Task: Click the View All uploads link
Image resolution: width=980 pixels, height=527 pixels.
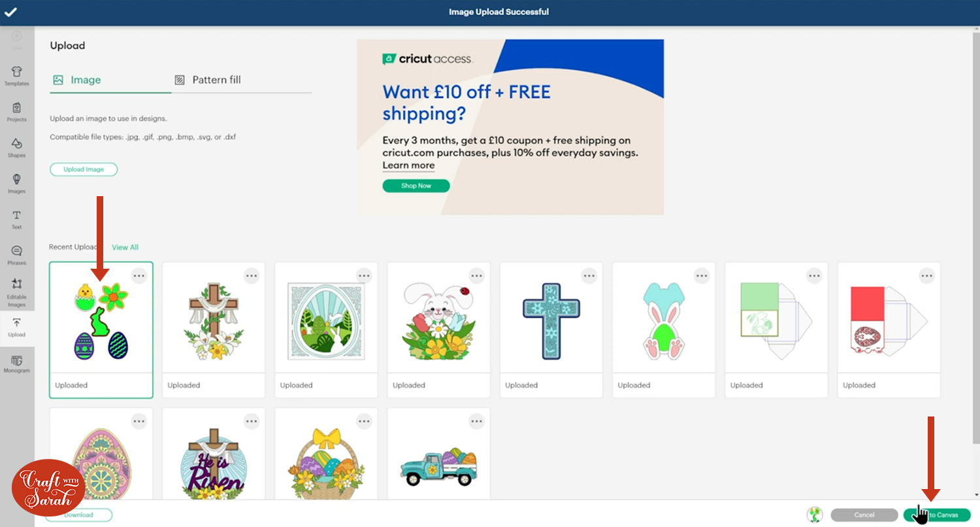Action: pyautogui.click(x=125, y=247)
